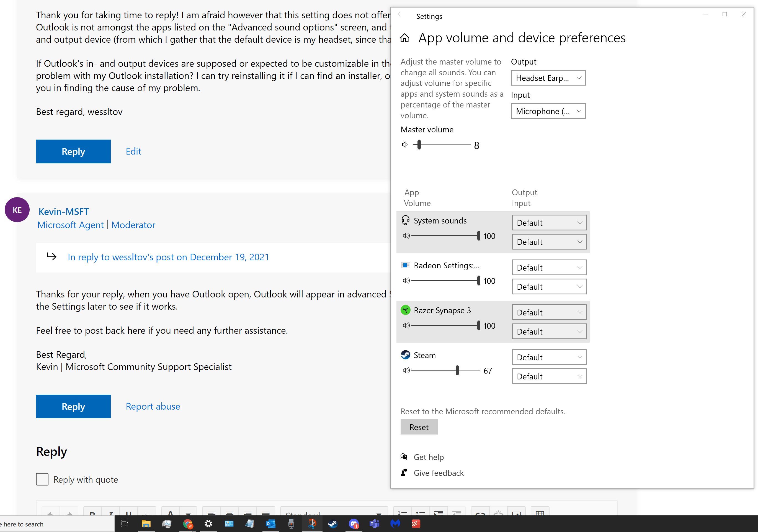Mute System sounds via speaker icon

[x=406, y=236]
